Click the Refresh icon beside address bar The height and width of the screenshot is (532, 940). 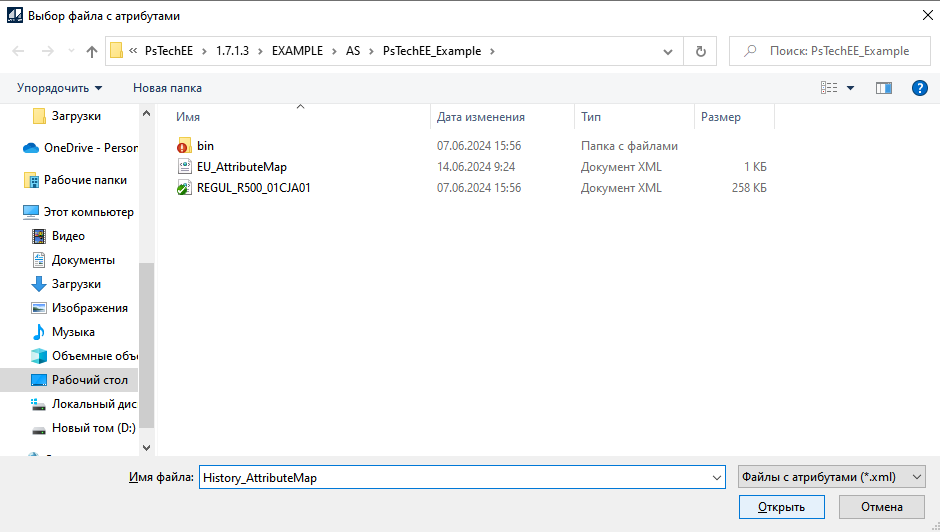[700, 51]
